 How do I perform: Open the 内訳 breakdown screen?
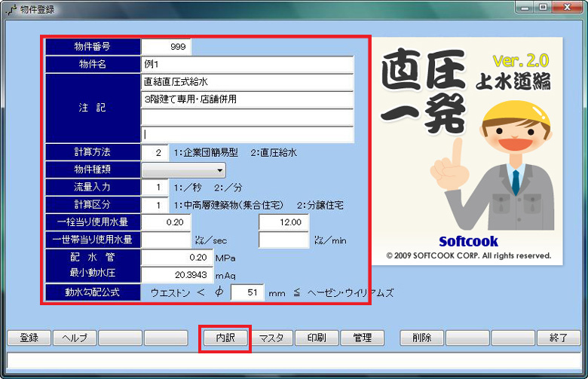(225, 338)
